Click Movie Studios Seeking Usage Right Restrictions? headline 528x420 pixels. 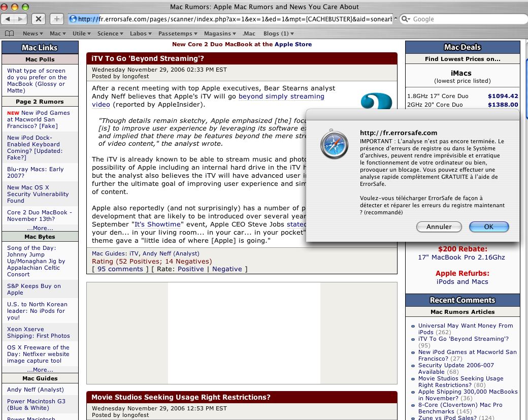(x=181, y=397)
